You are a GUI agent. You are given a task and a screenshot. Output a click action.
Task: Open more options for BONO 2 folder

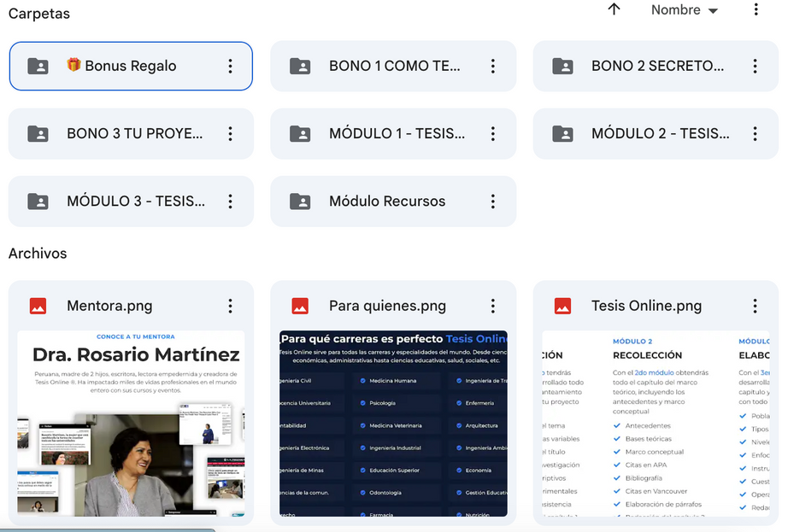tap(755, 67)
